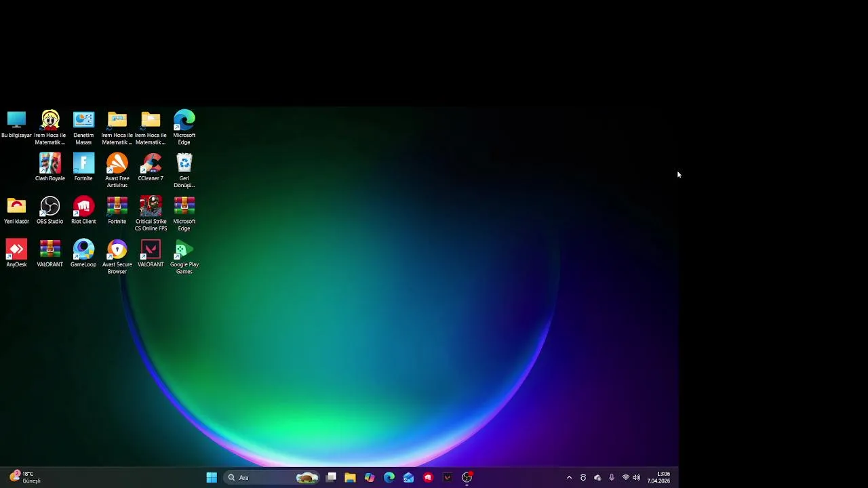Launch AnyDesk desktop shortcut
This screenshot has height=488, width=868.
(x=16, y=253)
